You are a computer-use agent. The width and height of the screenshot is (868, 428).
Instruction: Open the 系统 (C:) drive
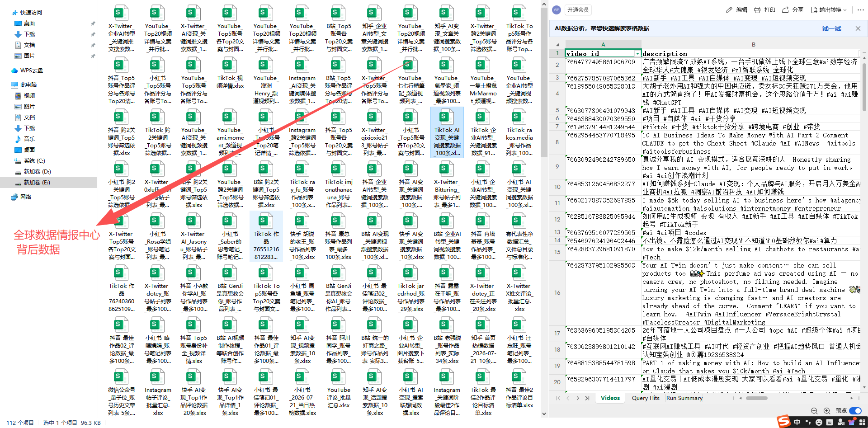pos(30,161)
